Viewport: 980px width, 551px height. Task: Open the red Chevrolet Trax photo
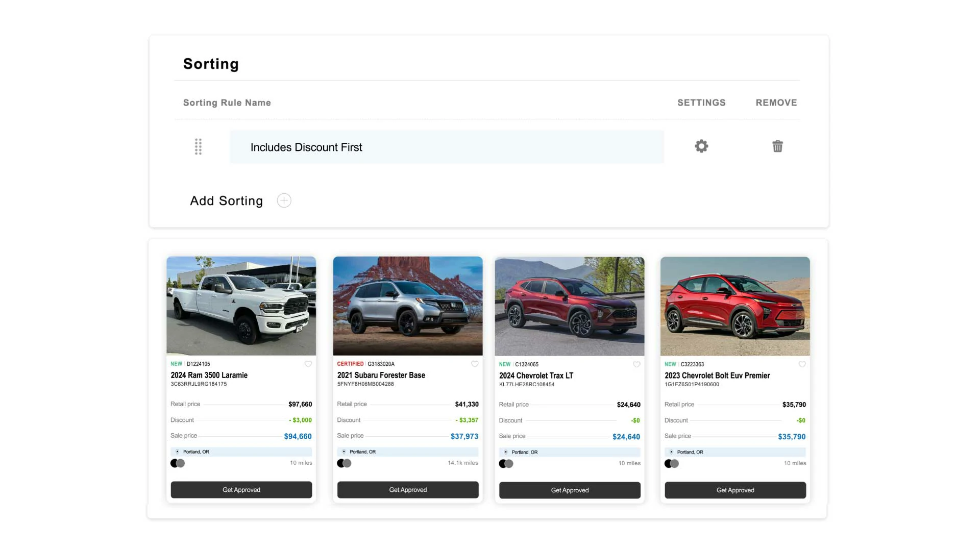click(x=570, y=306)
